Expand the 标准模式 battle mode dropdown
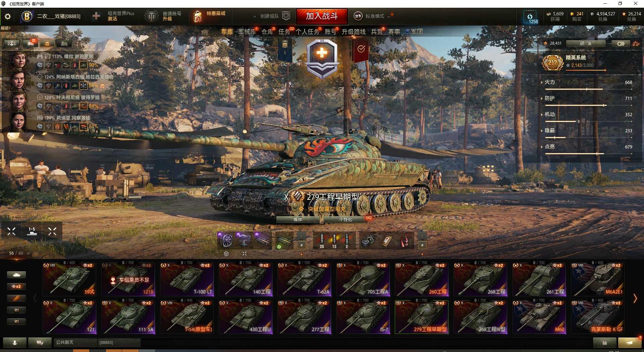644x352 pixels. tap(388, 16)
